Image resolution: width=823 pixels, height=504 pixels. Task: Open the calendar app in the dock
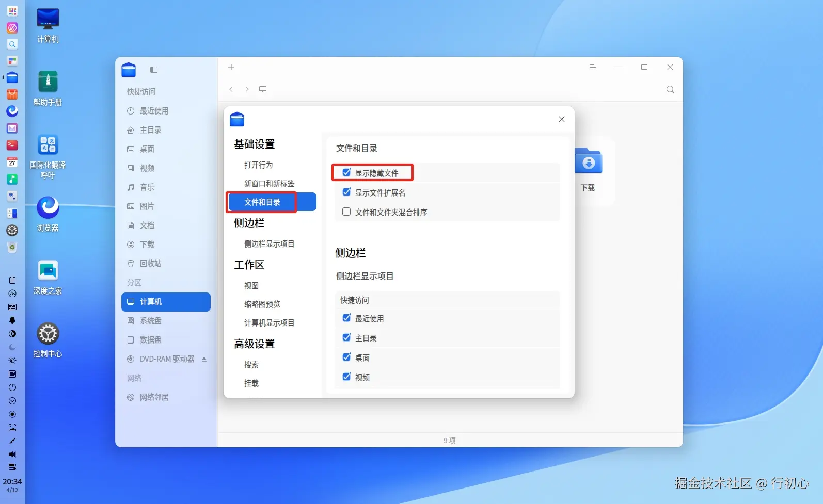click(x=12, y=162)
